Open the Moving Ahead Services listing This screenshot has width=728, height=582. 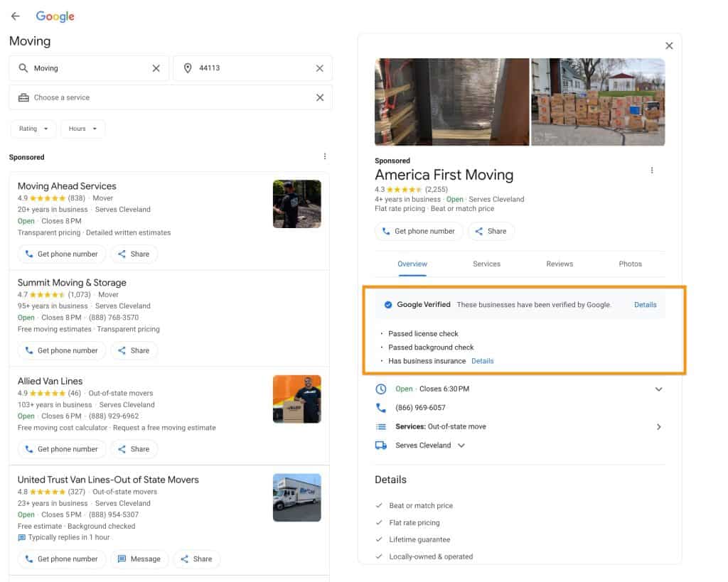67,186
